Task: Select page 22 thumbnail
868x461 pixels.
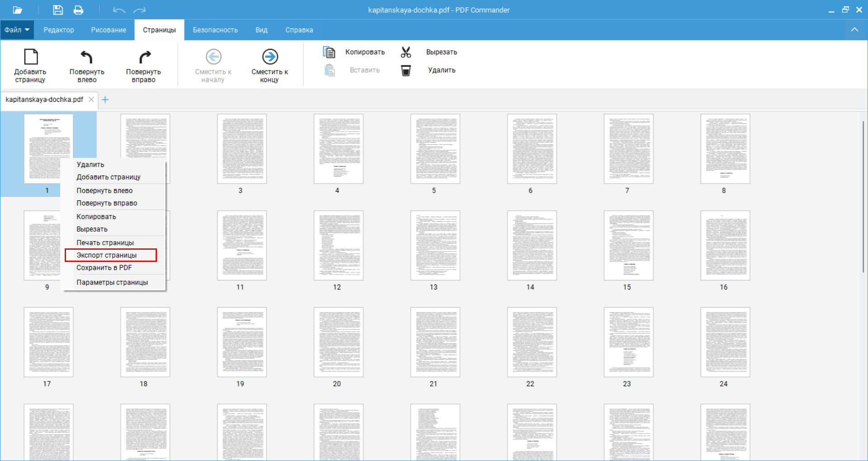Action: coord(532,342)
